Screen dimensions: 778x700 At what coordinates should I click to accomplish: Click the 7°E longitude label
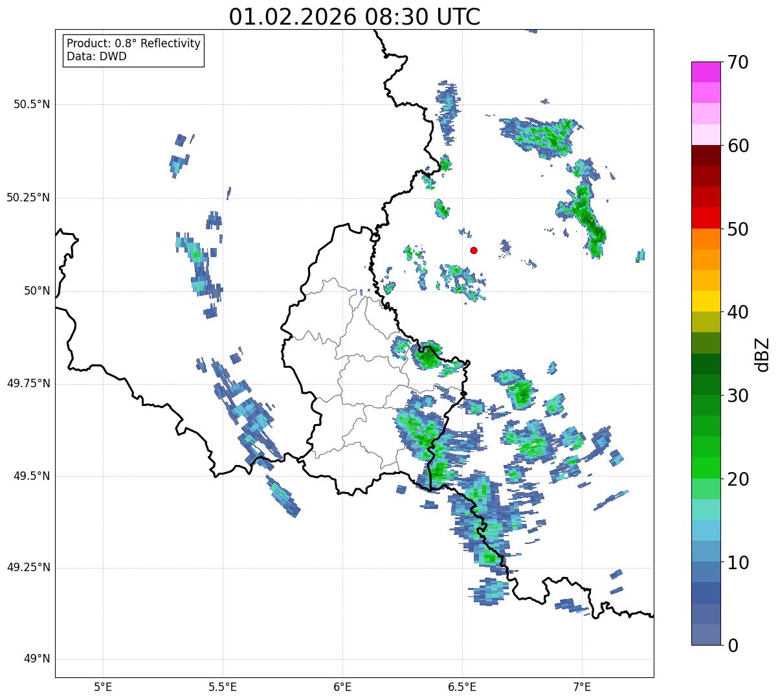pos(582,686)
